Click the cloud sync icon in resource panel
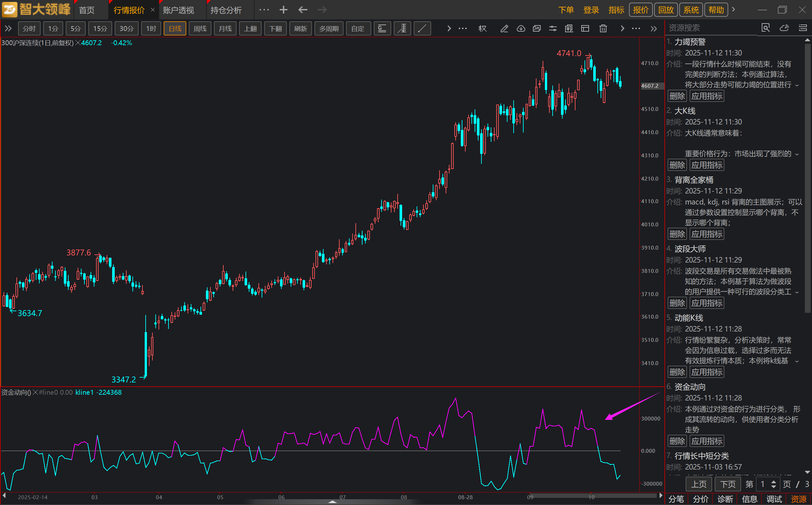This screenshot has width=812, height=505. tap(784, 28)
